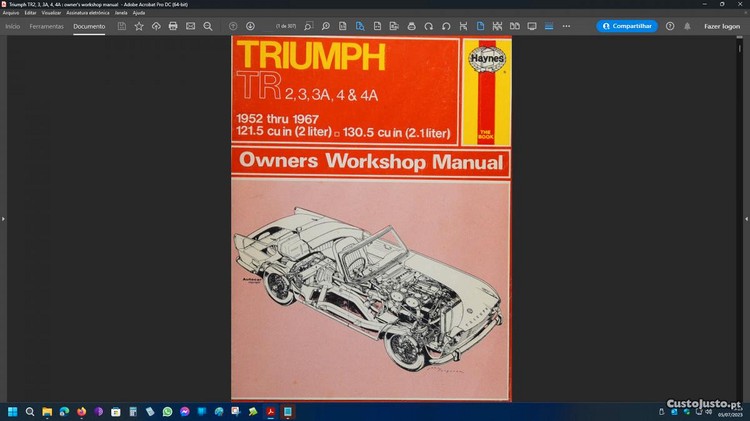Screen dimensions: 750x421
Task: Click Fazer logon link
Action: click(x=722, y=26)
